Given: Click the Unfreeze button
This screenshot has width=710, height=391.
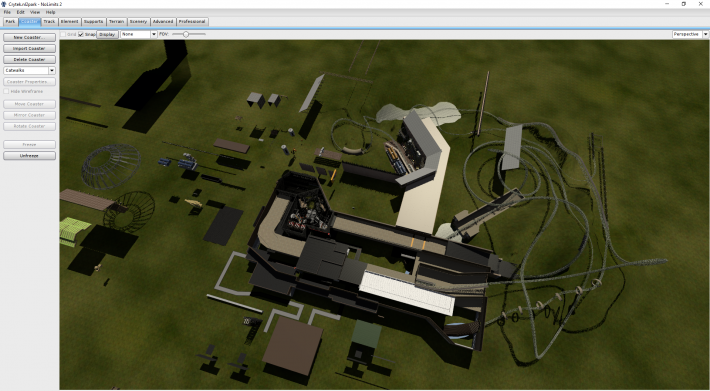Looking at the screenshot, I should (x=29, y=156).
